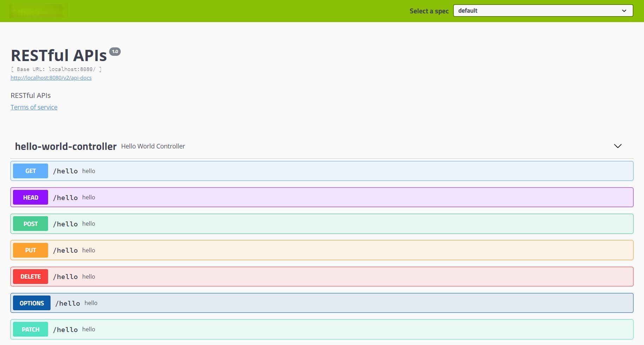This screenshot has height=345, width=644.
Task: Expand the HEAD /hello operation path
Action: pos(65,198)
